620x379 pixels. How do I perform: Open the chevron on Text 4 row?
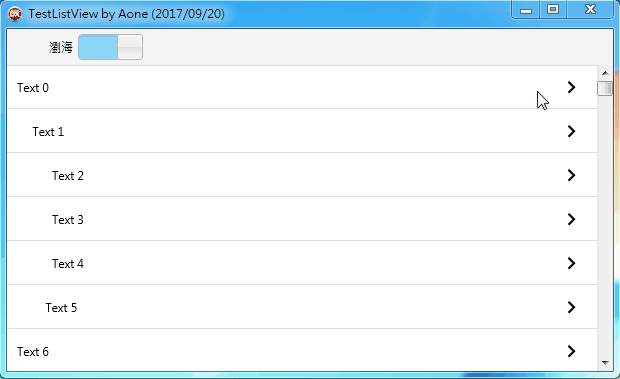[571, 263]
